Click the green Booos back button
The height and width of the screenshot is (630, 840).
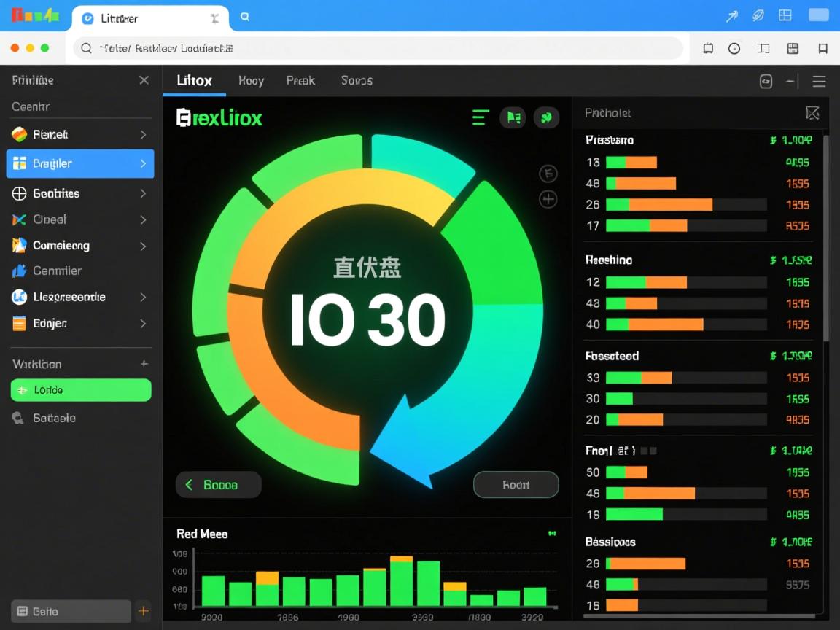pyautogui.click(x=218, y=485)
